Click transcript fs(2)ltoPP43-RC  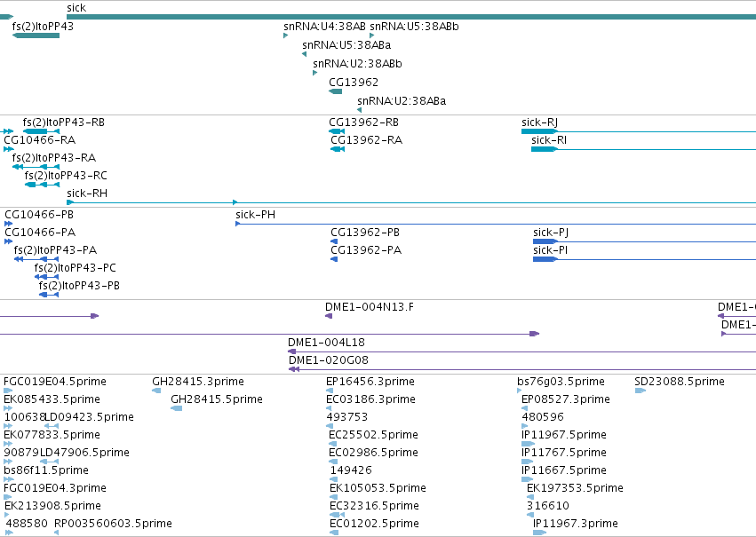coord(66,176)
